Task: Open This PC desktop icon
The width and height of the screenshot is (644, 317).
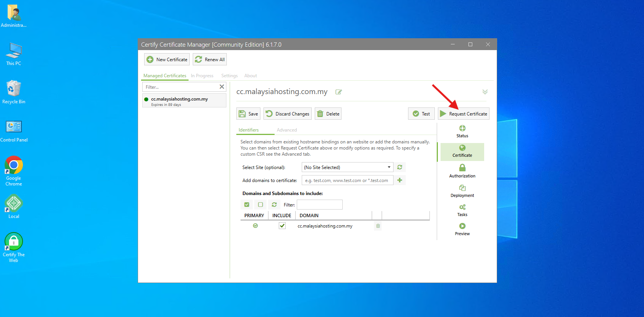Action: (14, 54)
